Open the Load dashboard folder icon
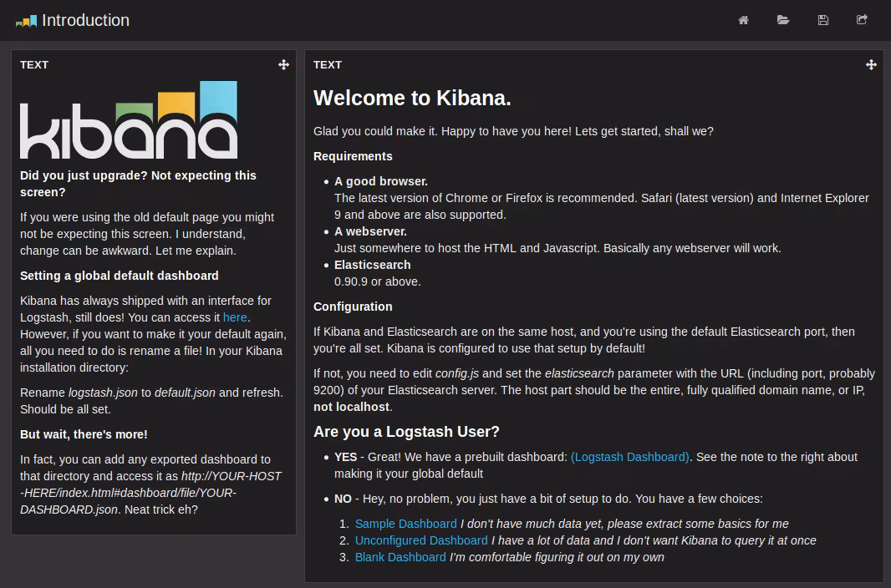891x588 pixels. click(783, 20)
